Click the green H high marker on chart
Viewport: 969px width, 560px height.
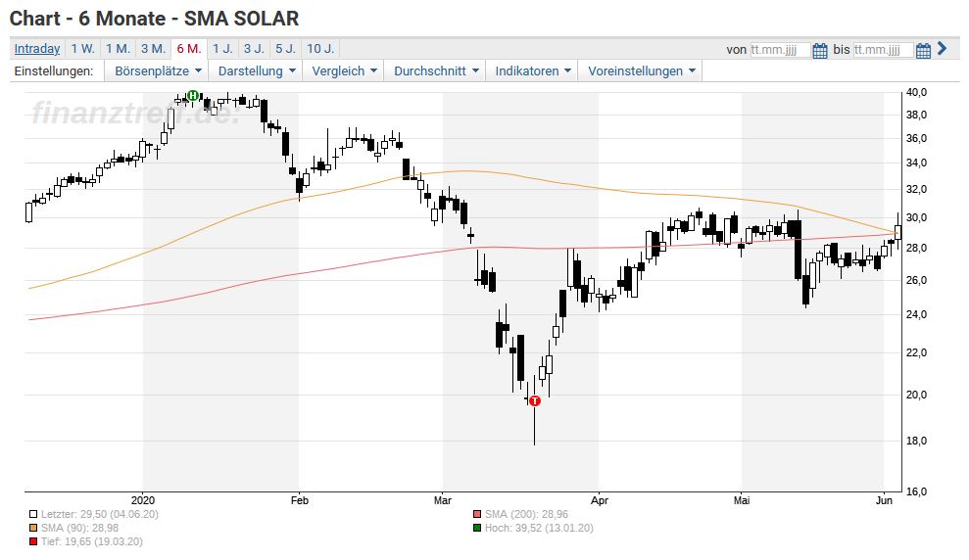(x=193, y=95)
